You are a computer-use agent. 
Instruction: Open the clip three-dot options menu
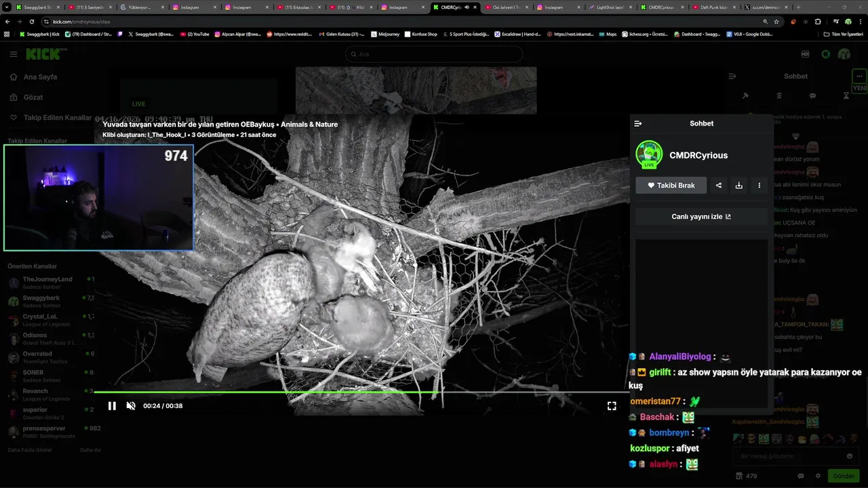(x=759, y=185)
